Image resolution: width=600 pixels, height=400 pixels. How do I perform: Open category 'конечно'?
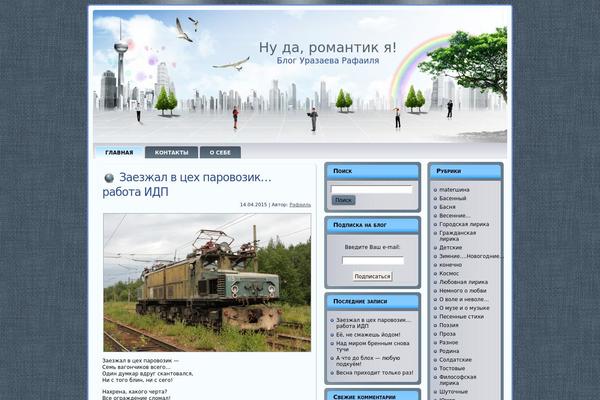click(450, 265)
